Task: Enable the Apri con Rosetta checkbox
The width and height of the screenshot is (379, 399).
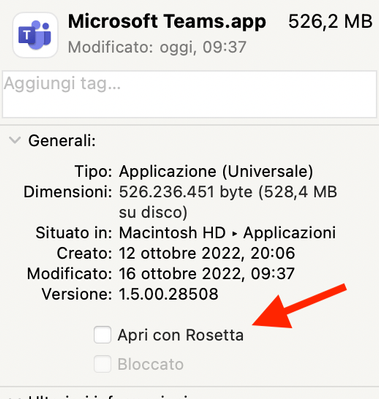Action: 102,335
